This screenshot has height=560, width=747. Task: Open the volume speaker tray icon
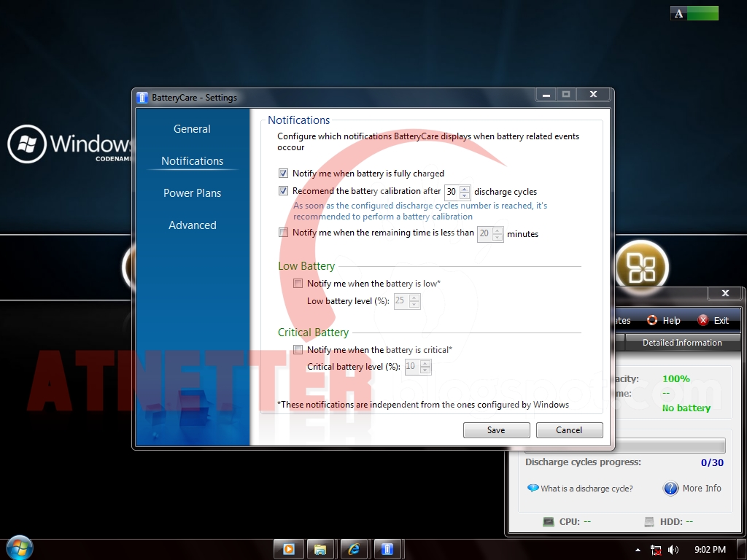[673, 550]
